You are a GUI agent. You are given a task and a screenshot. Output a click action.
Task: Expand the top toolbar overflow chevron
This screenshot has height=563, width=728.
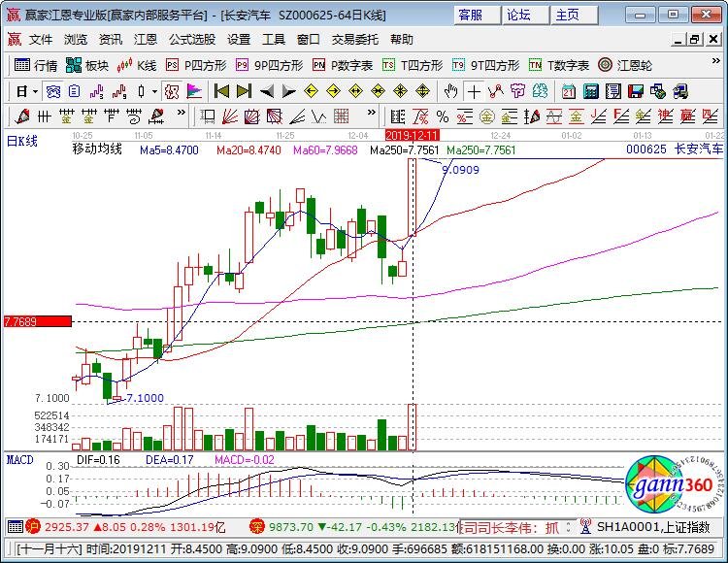715,61
